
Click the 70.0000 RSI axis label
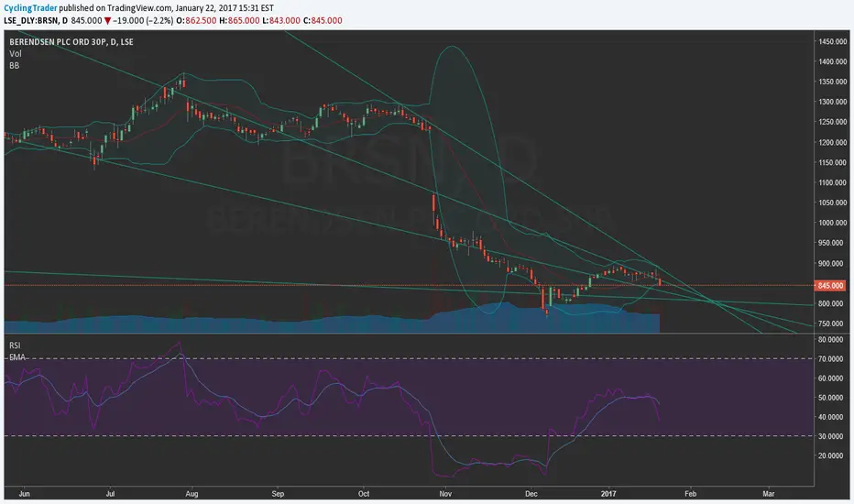pos(832,359)
